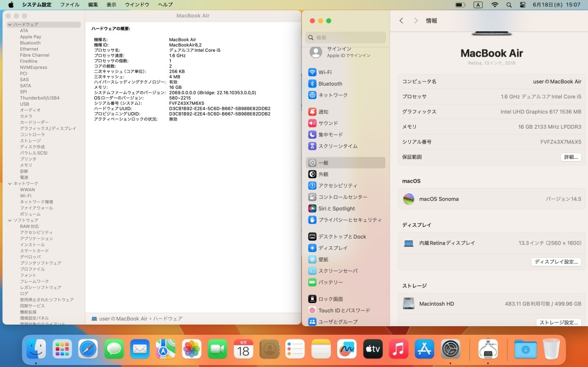Open Wi-Fi settings in the sidebar
This screenshot has width=588, height=367.
click(x=345, y=72)
